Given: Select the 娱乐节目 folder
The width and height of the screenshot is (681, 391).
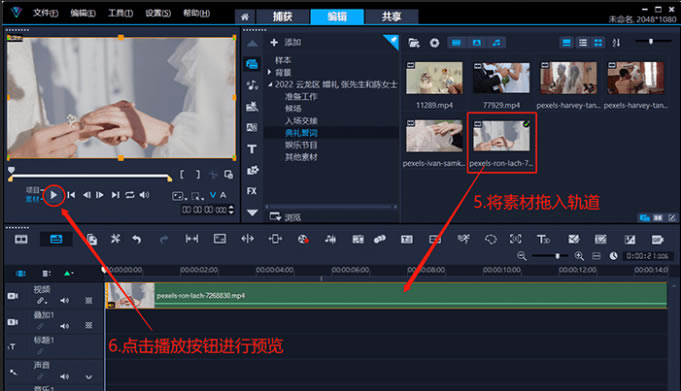Looking at the screenshot, I should click(x=301, y=145).
